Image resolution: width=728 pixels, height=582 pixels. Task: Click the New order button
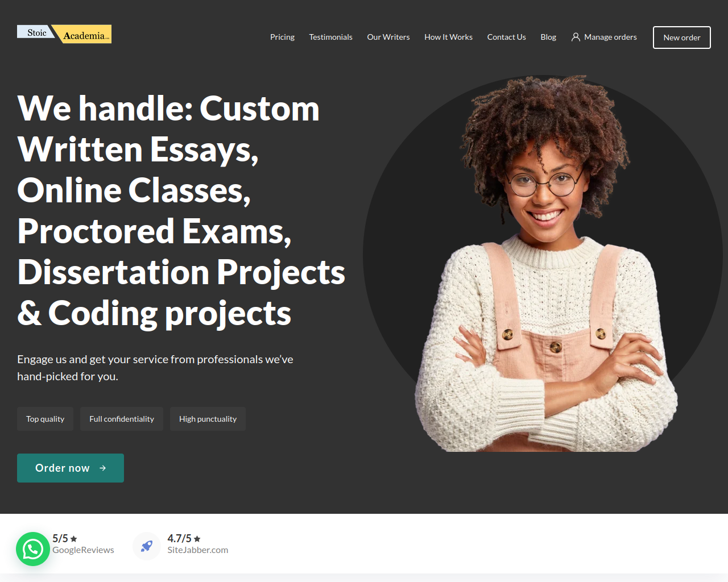point(682,38)
